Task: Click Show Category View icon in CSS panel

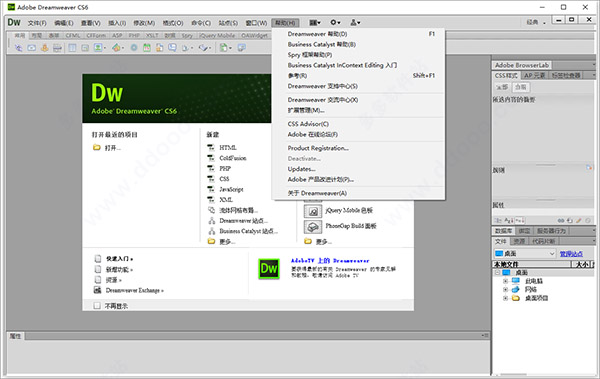Action: click(x=498, y=221)
